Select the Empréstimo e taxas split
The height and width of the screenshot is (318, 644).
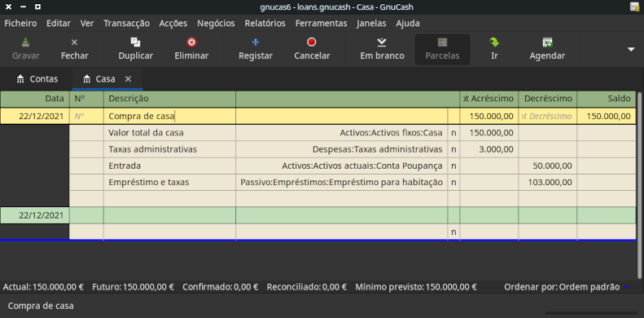coord(169,183)
